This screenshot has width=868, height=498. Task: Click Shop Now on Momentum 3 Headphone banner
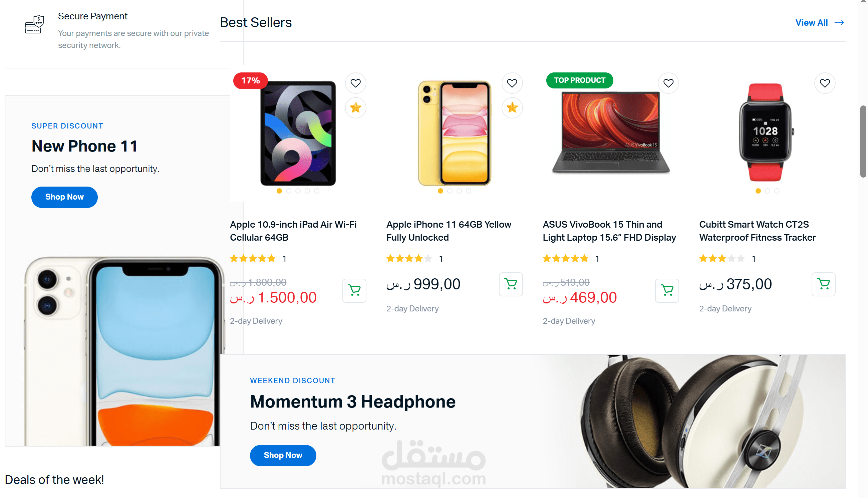283,455
